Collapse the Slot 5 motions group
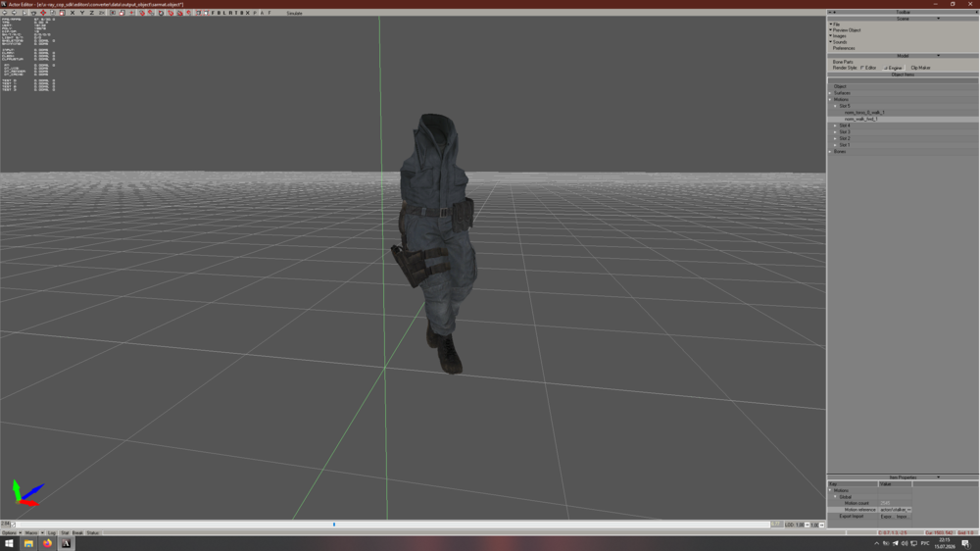Image resolution: width=980 pixels, height=551 pixels. pyautogui.click(x=836, y=106)
